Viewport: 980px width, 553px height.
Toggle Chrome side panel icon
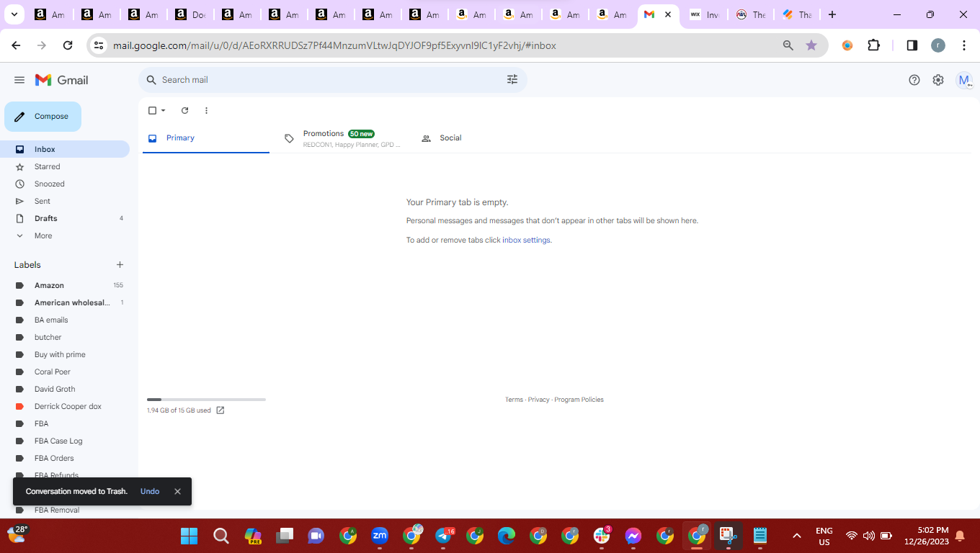912,45
